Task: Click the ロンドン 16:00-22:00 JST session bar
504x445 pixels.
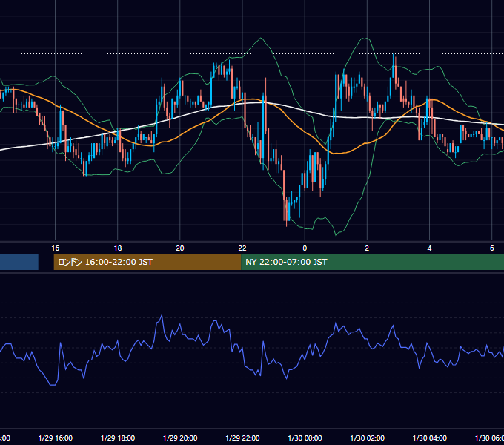Action: (x=147, y=262)
